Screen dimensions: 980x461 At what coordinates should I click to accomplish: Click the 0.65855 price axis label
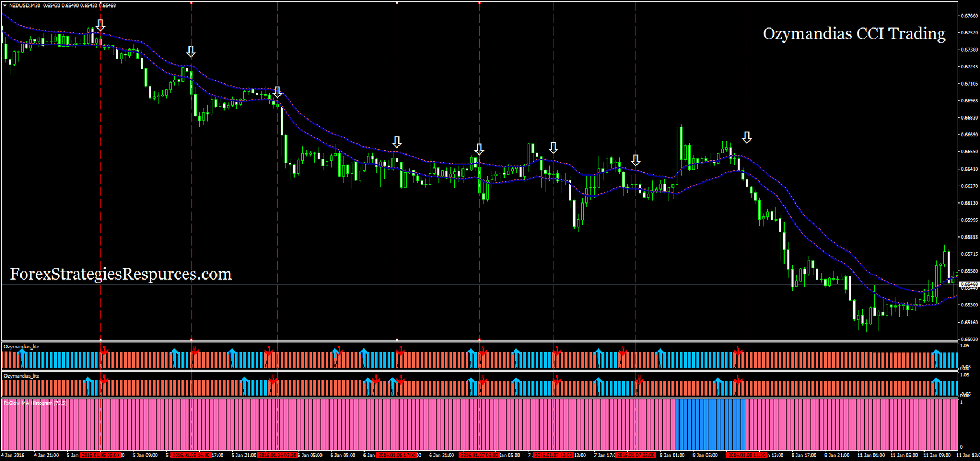click(x=970, y=237)
